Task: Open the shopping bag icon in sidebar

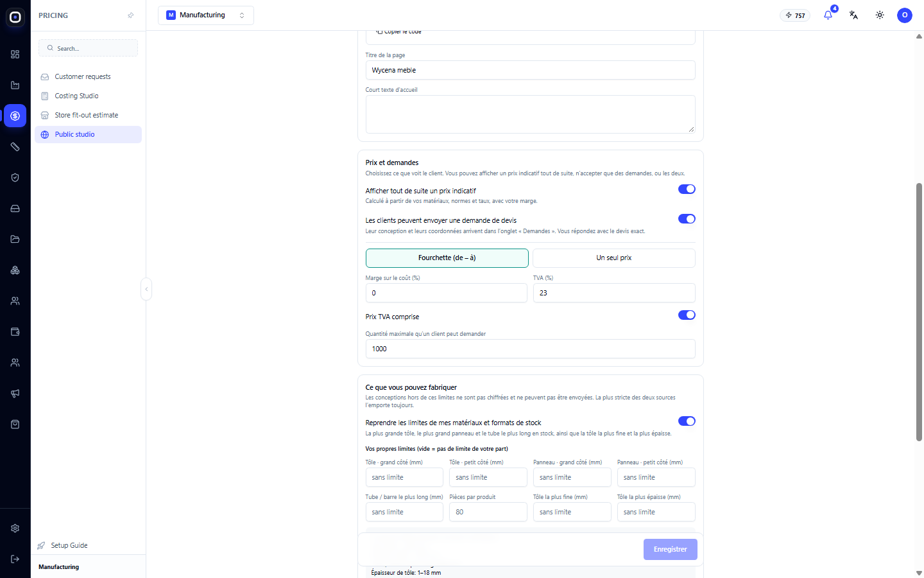Action: (x=15, y=425)
